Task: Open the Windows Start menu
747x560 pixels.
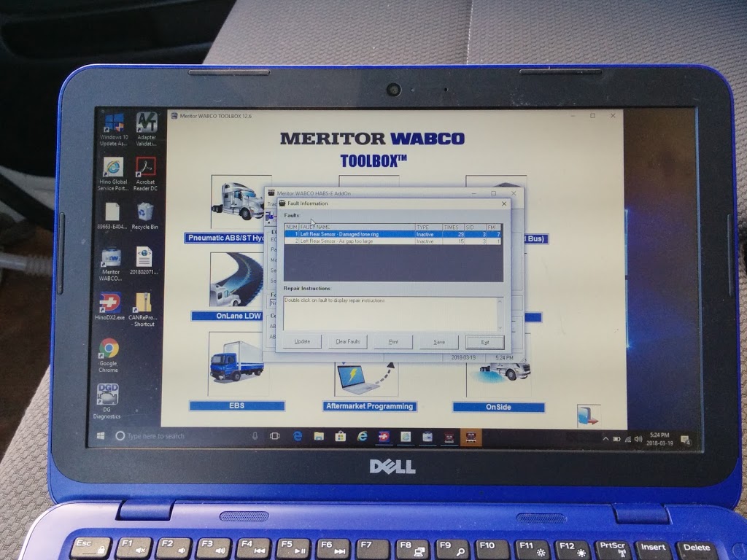Action: click(101, 436)
